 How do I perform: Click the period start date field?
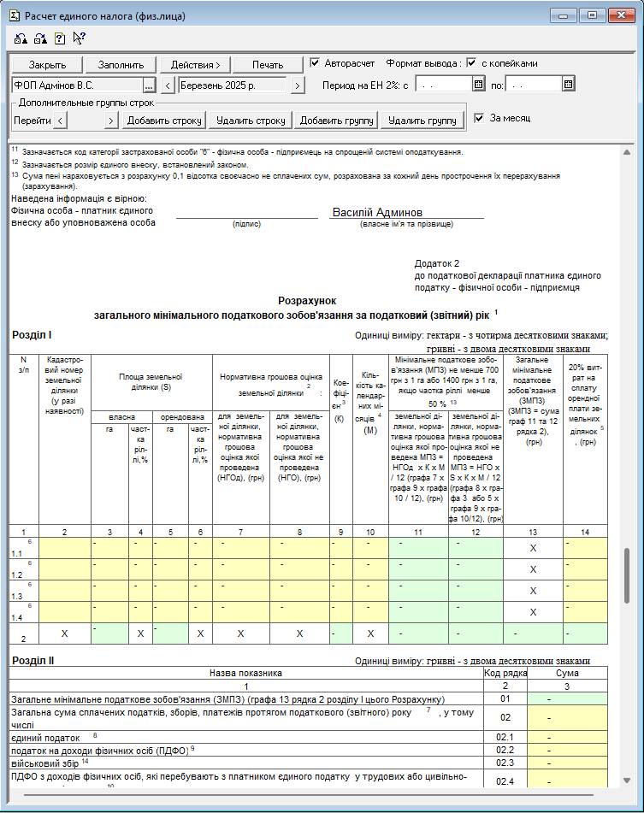click(445, 84)
